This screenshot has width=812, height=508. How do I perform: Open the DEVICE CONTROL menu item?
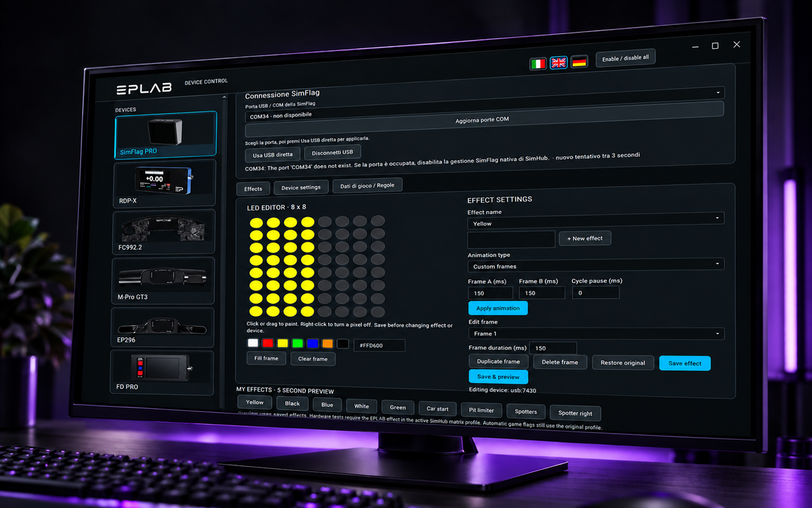[x=206, y=82]
